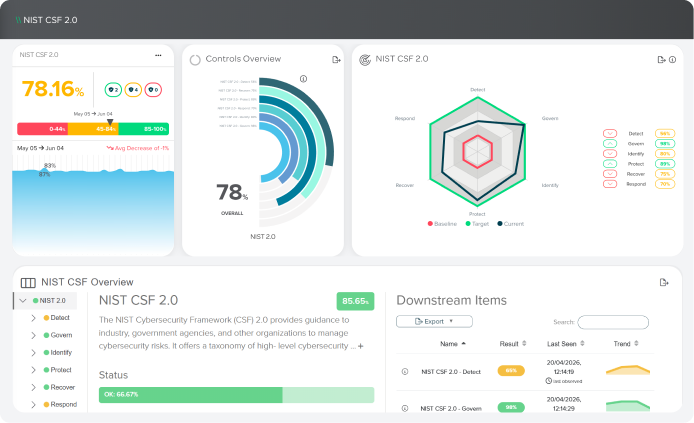Image resolution: width=694 pixels, height=423 pixels.
Task: Toggle the Current series in radar legend
Action: tap(510, 224)
